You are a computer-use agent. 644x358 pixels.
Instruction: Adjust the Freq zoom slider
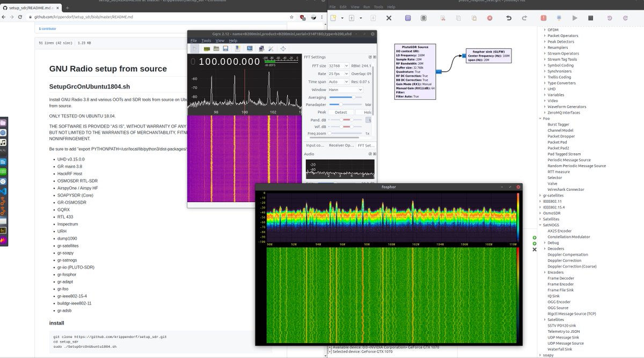(x=346, y=133)
